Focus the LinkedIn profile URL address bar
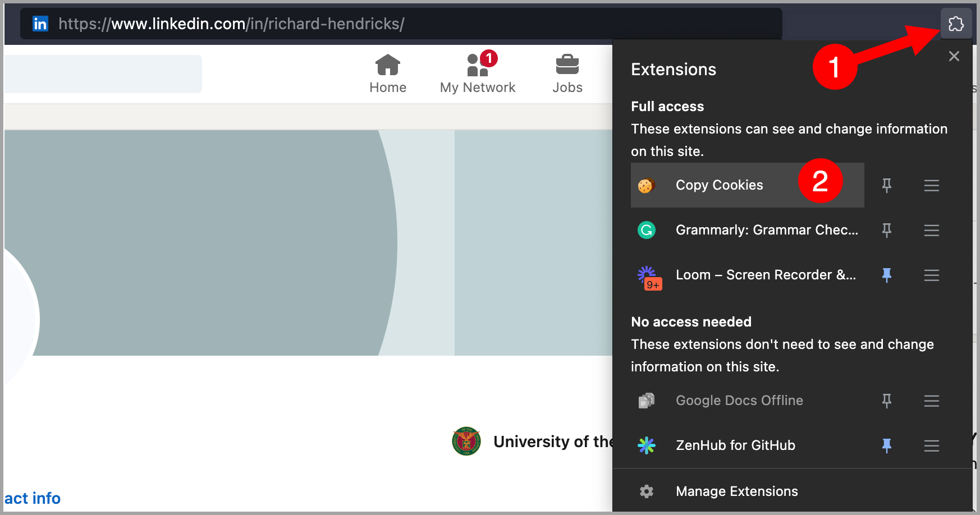Image resolution: width=980 pixels, height=515 pixels. [401, 24]
